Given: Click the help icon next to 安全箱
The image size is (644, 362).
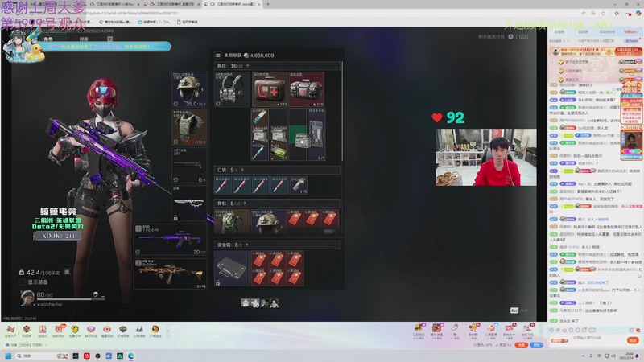Looking at the screenshot, I should point(246,245).
